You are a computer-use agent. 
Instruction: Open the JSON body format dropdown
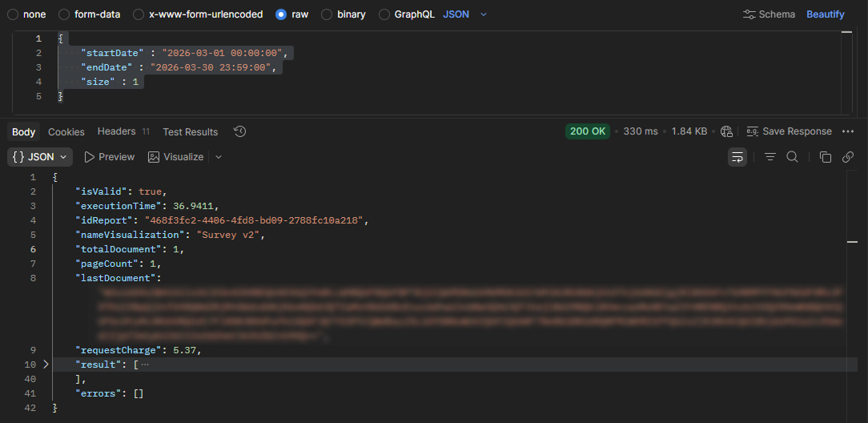click(x=465, y=14)
